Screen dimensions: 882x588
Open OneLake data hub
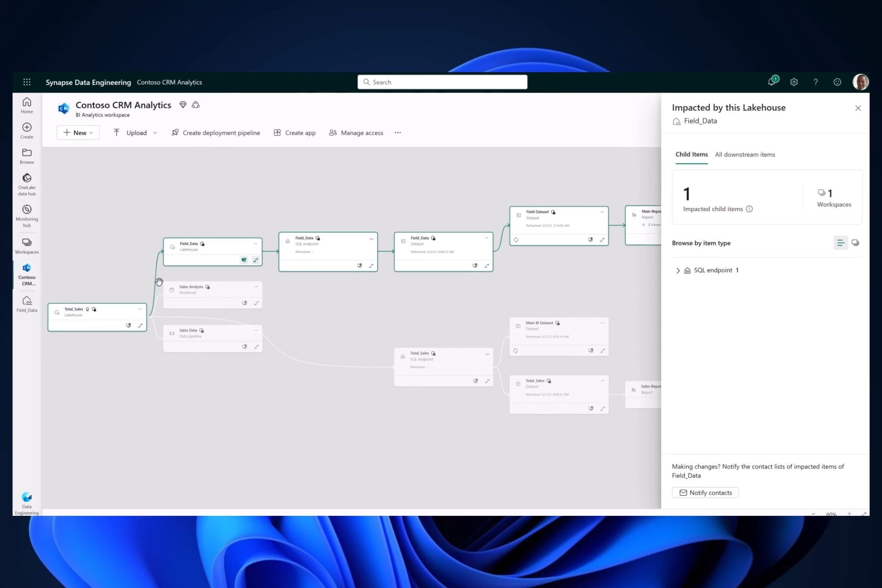click(x=27, y=184)
